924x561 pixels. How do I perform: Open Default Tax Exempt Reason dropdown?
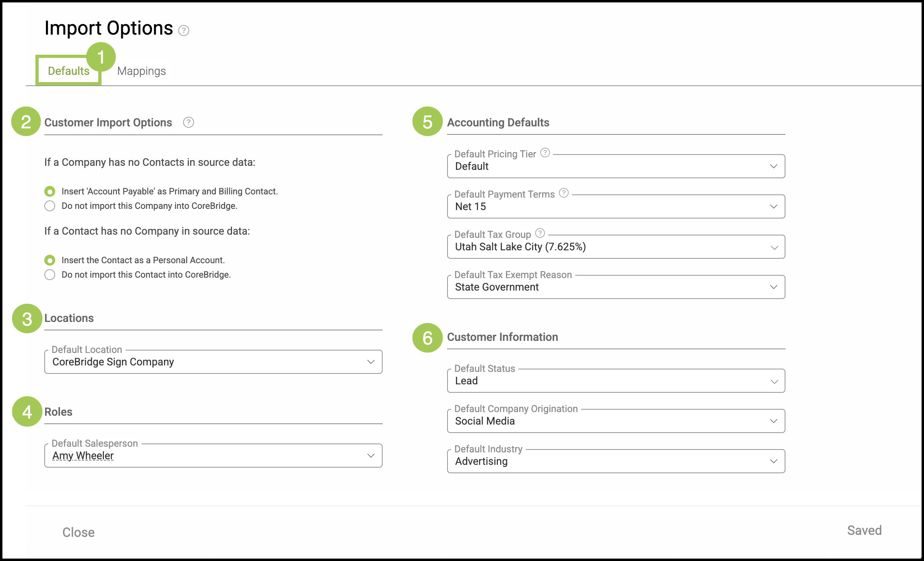(x=616, y=287)
